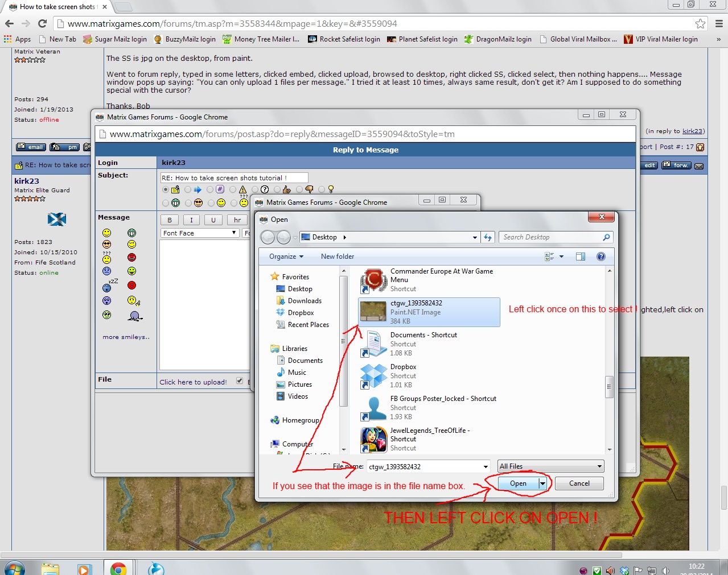
Task: Go back in the outer Chrome window
Action: (x=9, y=23)
